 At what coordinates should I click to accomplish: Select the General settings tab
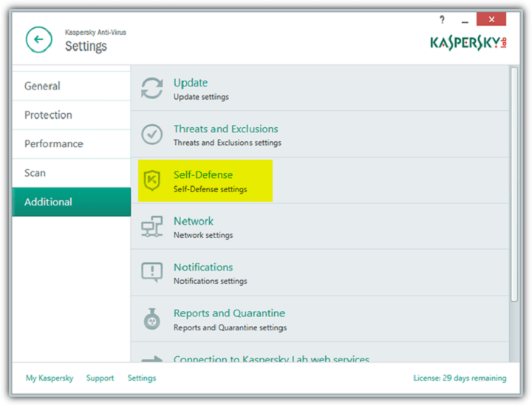pyautogui.click(x=71, y=86)
